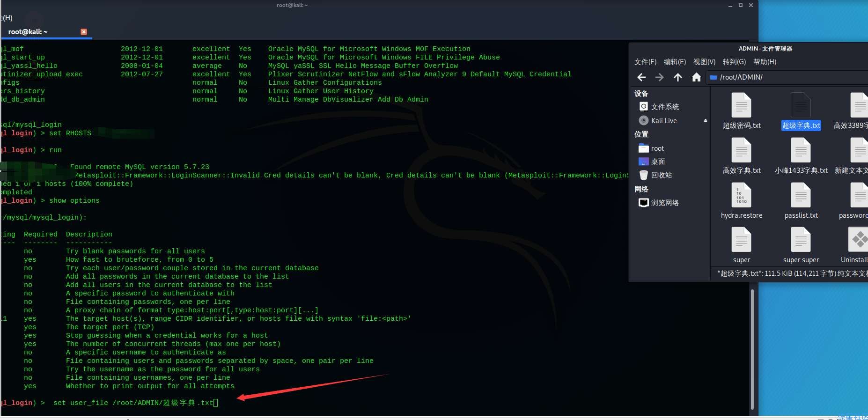Open the 编辑(E) menu

click(x=675, y=62)
